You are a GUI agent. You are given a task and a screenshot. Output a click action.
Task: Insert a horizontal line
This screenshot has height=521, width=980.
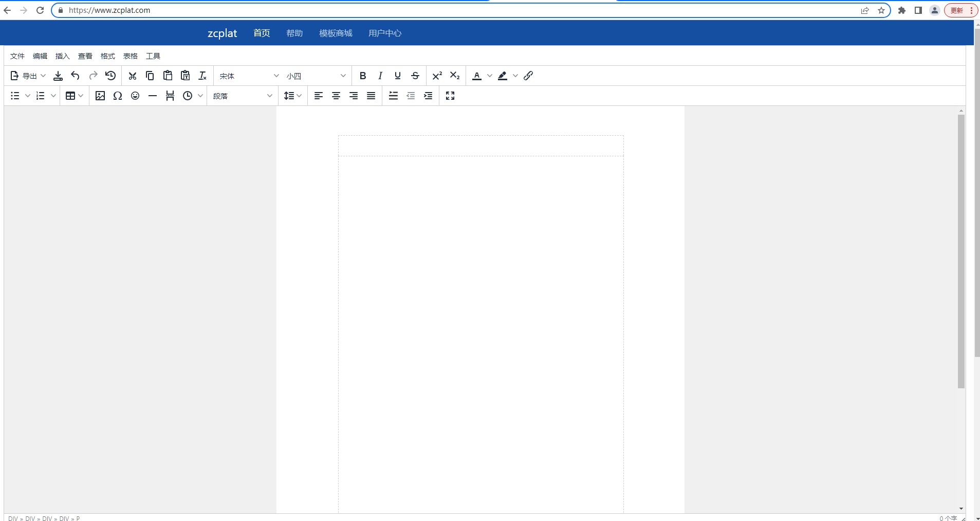pos(153,96)
